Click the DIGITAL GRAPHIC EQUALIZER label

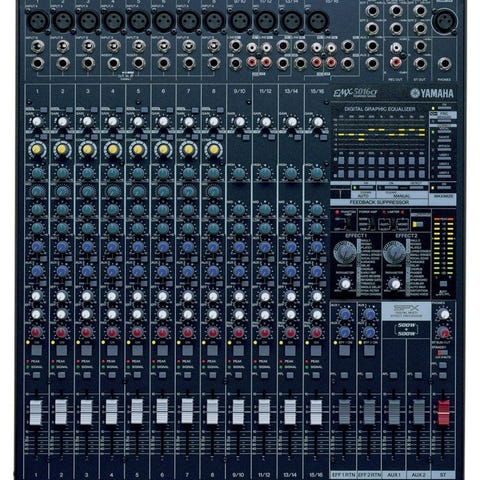(x=380, y=109)
